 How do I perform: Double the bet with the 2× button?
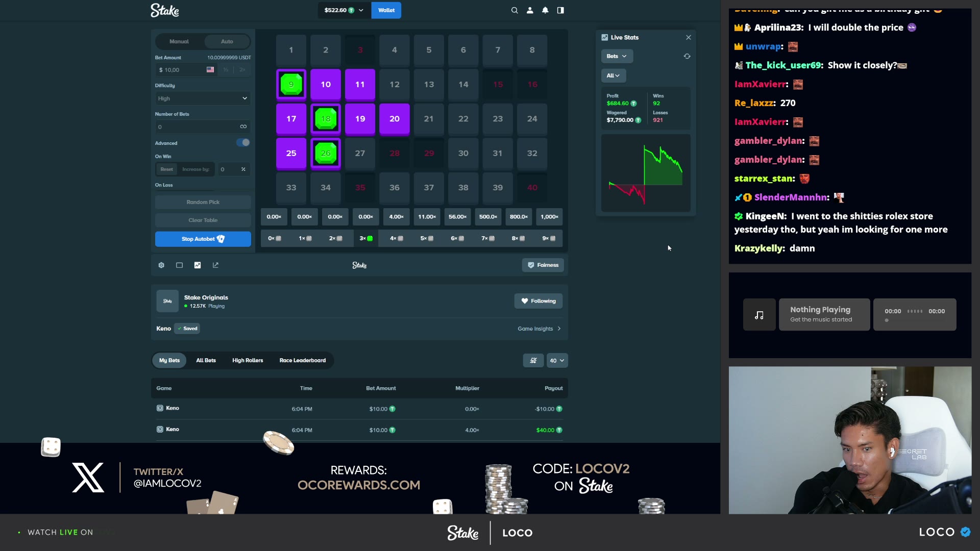[242, 70]
